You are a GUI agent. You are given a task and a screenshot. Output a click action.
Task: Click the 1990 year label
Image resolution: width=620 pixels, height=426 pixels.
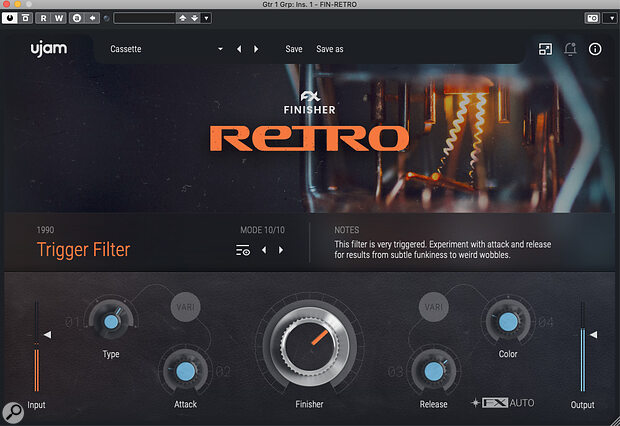click(45, 230)
